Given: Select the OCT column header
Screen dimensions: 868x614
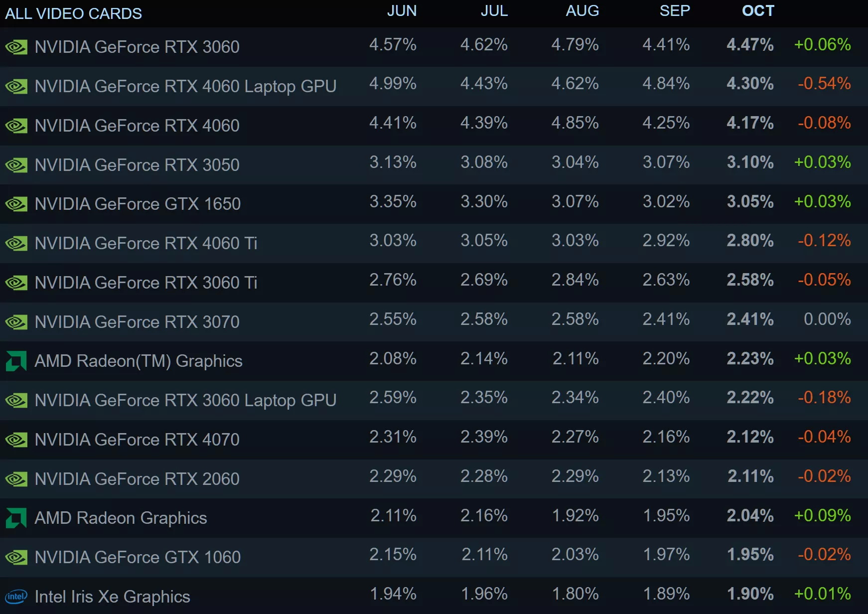Looking at the screenshot, I should [x=757, y=11].
